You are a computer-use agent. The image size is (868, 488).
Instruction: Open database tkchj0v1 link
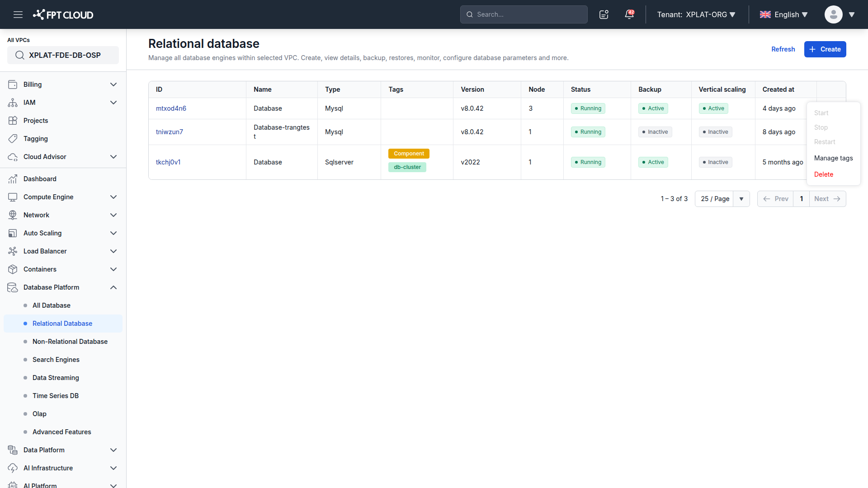coord(168,162)
